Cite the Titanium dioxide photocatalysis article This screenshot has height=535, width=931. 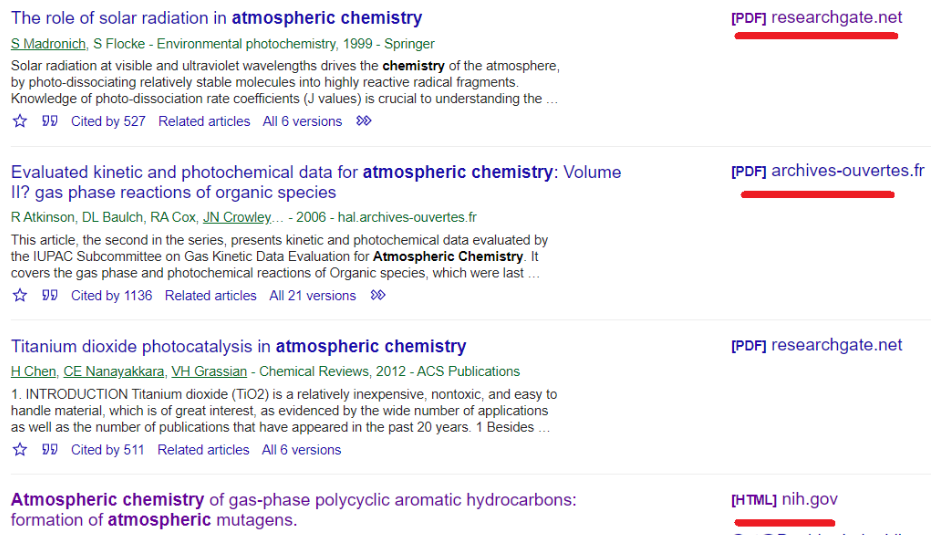click(50, 449)
